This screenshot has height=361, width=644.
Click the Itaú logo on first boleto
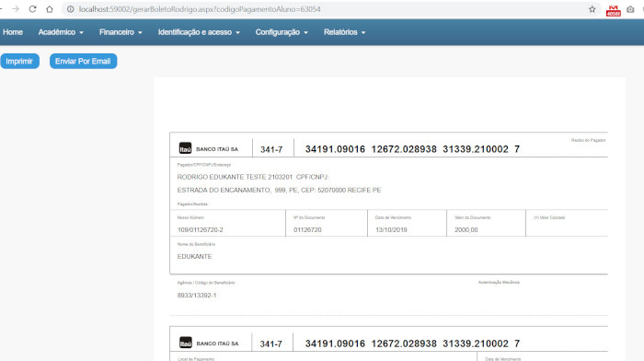click(x=185, y=148)
